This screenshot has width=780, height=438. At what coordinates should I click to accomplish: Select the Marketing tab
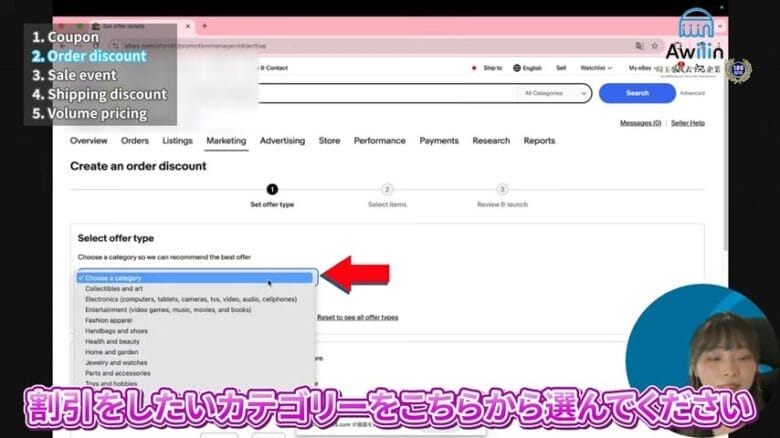click(x=226, y=141)
